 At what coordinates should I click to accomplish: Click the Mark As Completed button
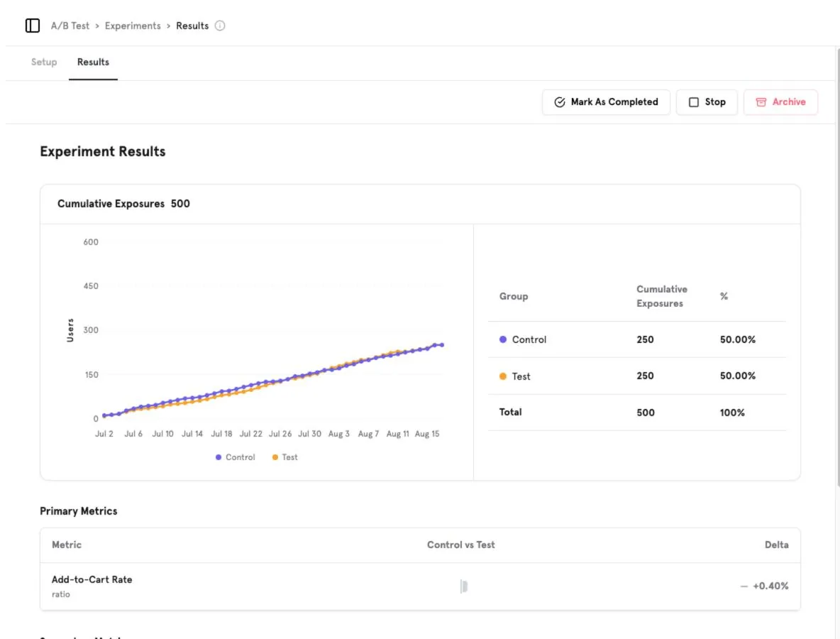tap(606, 102)
